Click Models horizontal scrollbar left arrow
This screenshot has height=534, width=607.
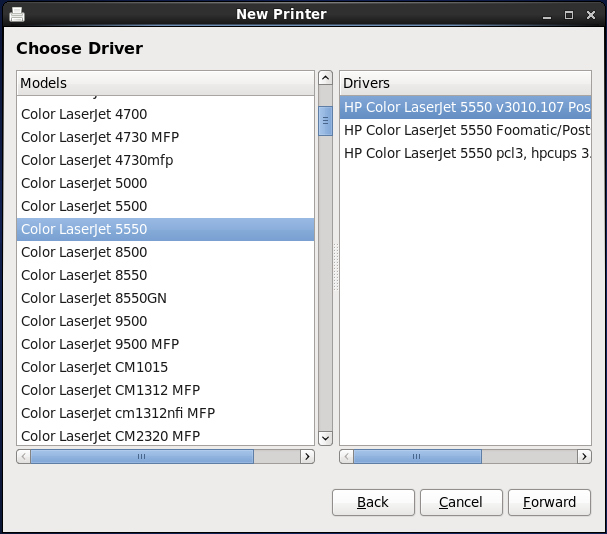coord(23,456)
